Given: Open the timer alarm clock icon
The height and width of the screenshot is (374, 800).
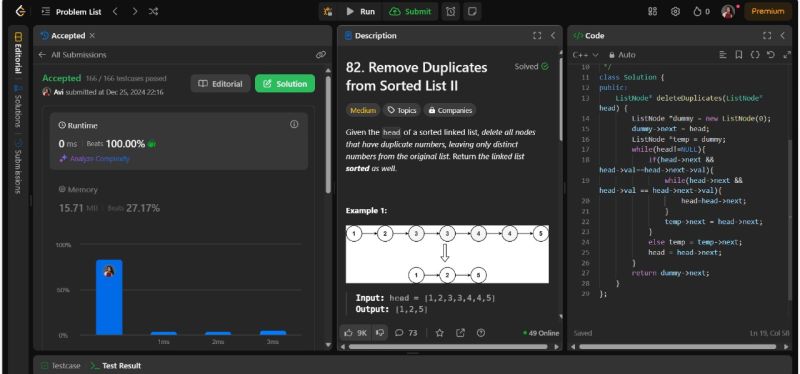Looking at the screenshot, I should (451, 11).
